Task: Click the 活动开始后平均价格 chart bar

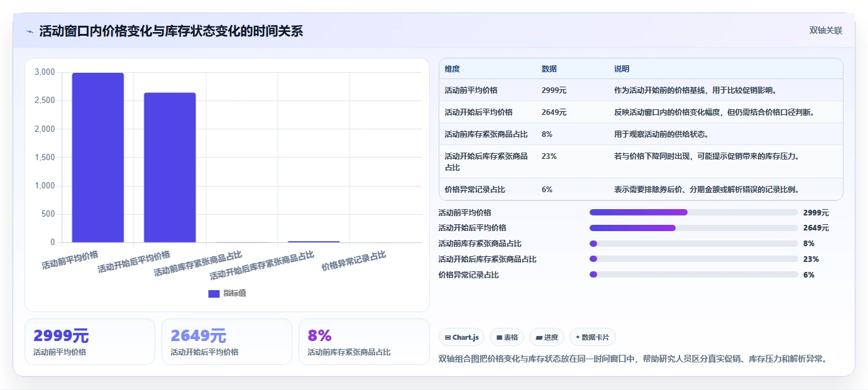Action: pos(170,168)
